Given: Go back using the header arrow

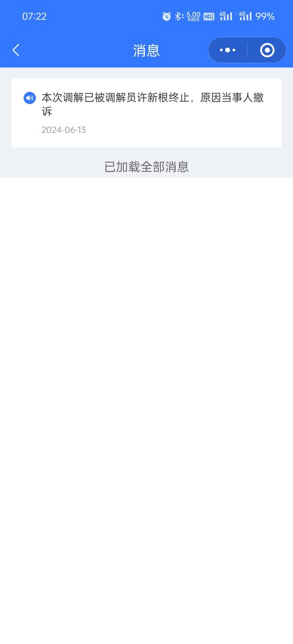Looking at the screenshot, I should click(16, 50).
